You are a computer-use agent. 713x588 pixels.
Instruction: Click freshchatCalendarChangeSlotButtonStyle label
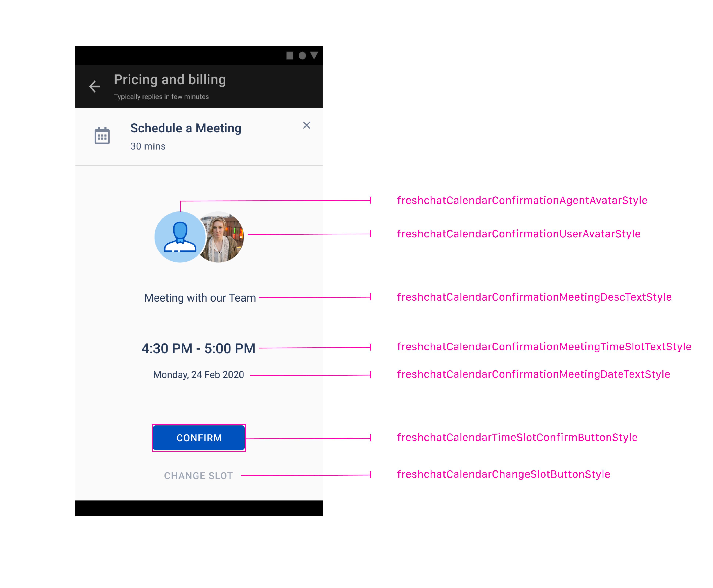coord(503,474)
